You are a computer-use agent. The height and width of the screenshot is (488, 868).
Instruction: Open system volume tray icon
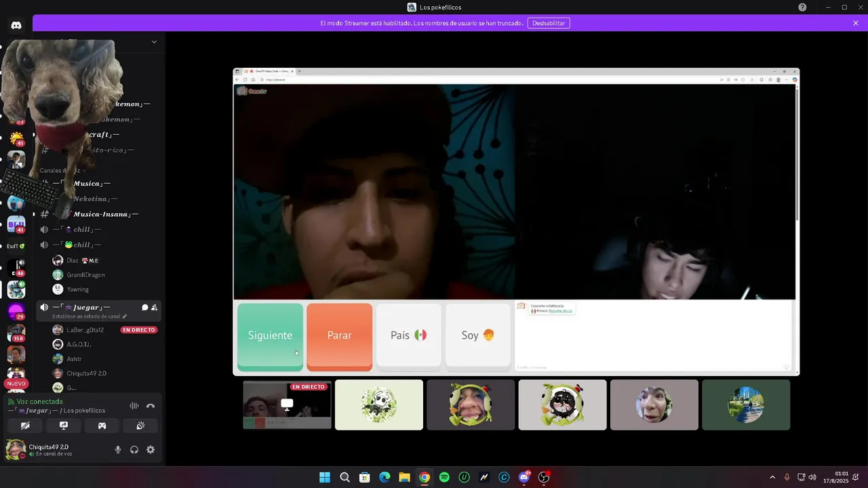click(x=812, y=477)
